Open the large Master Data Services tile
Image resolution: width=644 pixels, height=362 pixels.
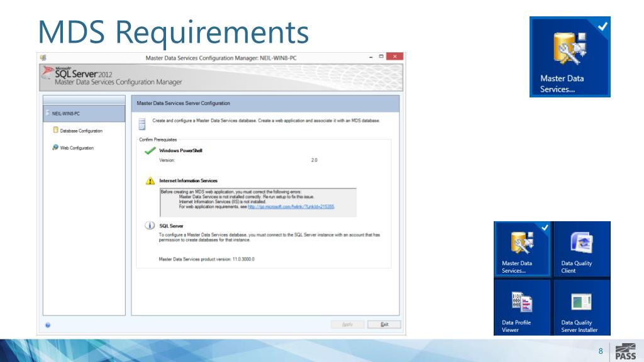(x=570, y=57)
